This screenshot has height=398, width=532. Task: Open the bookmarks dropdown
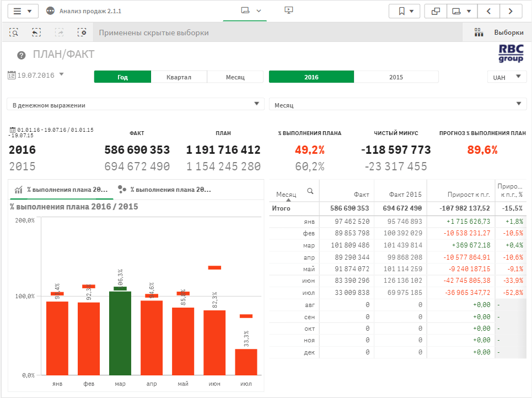[x=405, y=11]
